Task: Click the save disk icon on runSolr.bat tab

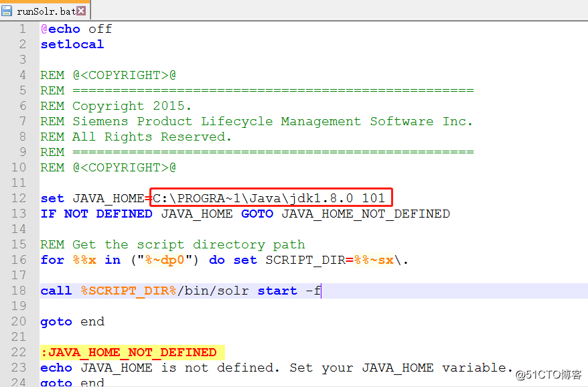Action: 7,11
